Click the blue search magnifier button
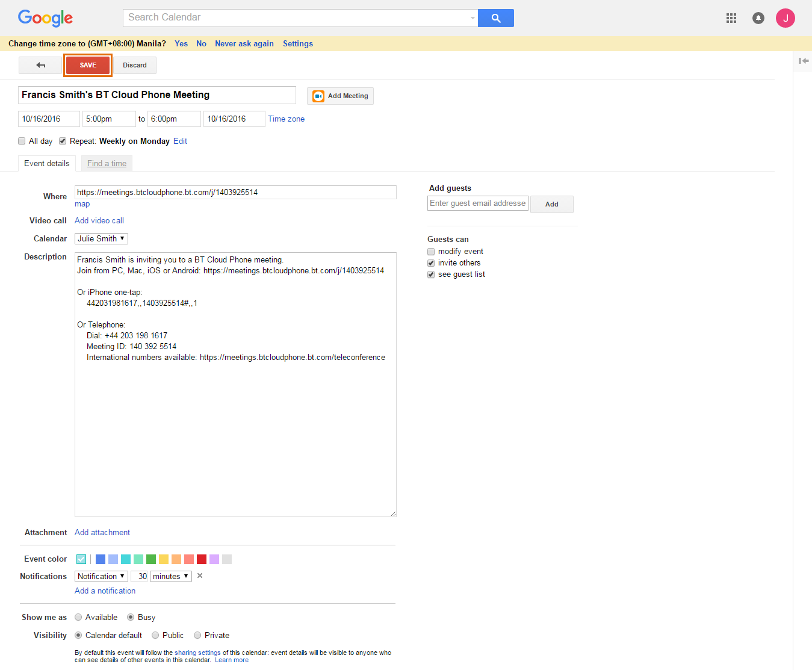Image resolution: width=812 pixels, height=670 pixels. click(x=496, y=18)
